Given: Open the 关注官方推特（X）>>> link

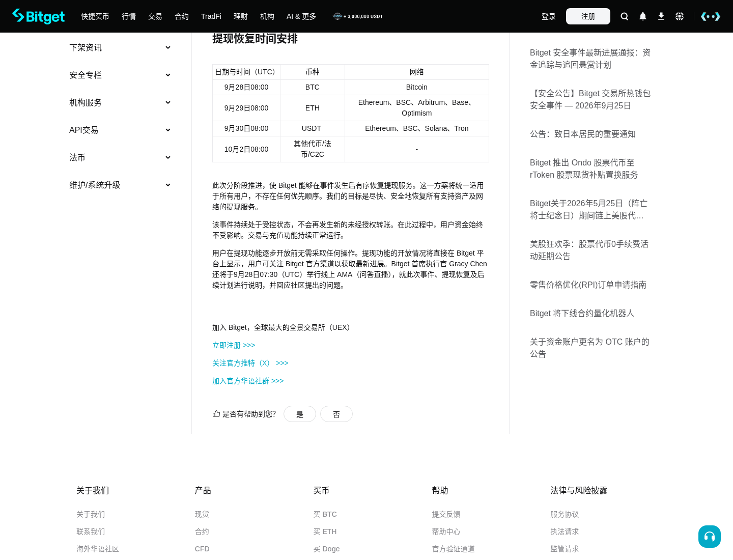Looking at the screenshot, I should [250, 363].
